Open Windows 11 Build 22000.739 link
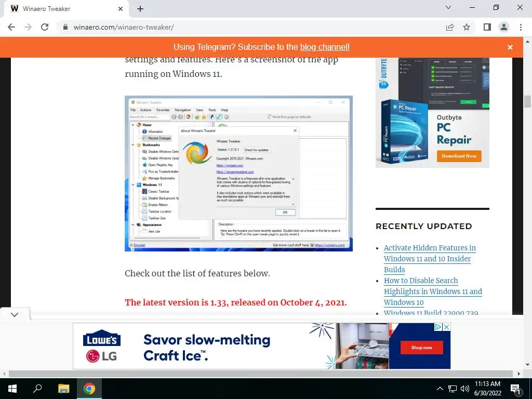This screenshot has height=399, width=532. [x=431, y=312]
